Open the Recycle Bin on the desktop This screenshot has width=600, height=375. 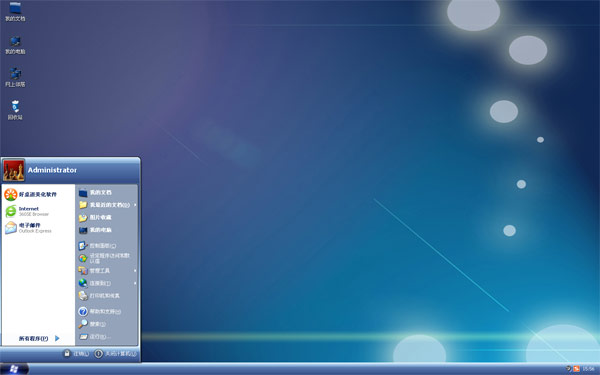tap(15, 110)
